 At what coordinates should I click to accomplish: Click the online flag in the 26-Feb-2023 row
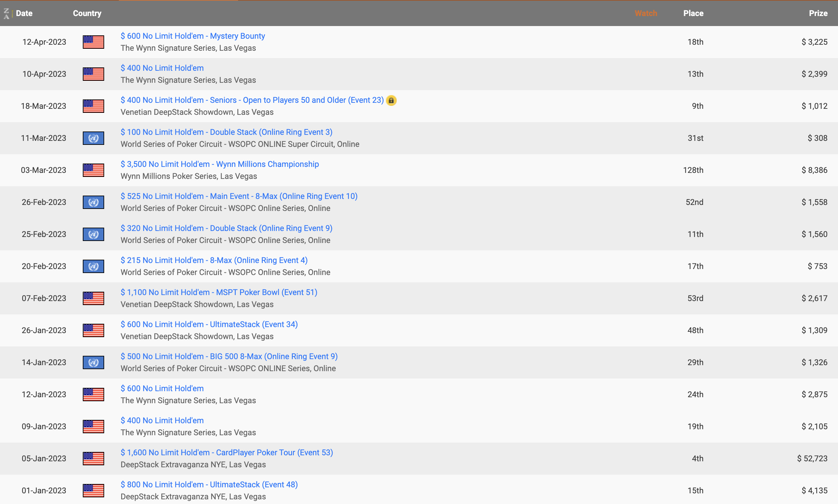click(93, 202)
